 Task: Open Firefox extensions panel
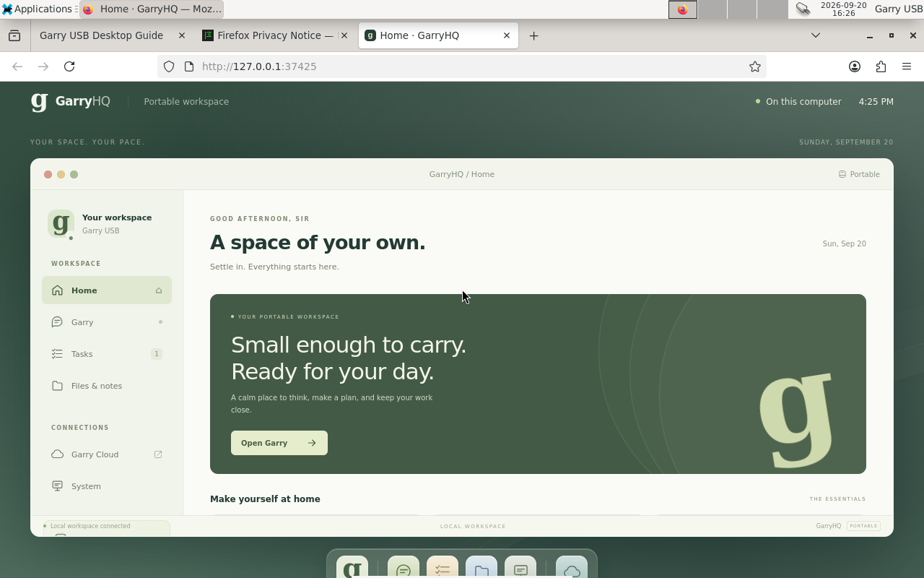click(x=881, y=66)
